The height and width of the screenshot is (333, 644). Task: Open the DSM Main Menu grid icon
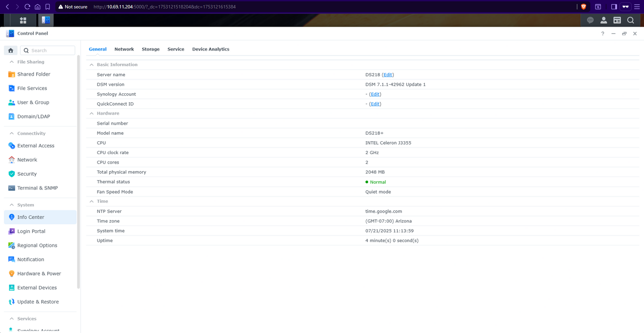(x=23, y=20)
